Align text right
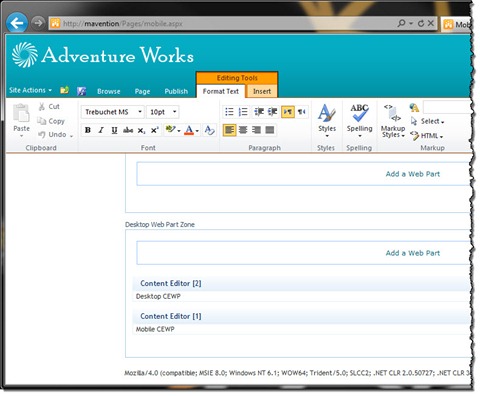This screenshot has width=480, height=396. (x=256, y=130)
